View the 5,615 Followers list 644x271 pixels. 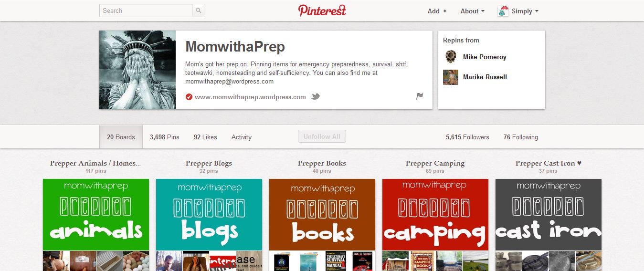(x=467, y=137)
